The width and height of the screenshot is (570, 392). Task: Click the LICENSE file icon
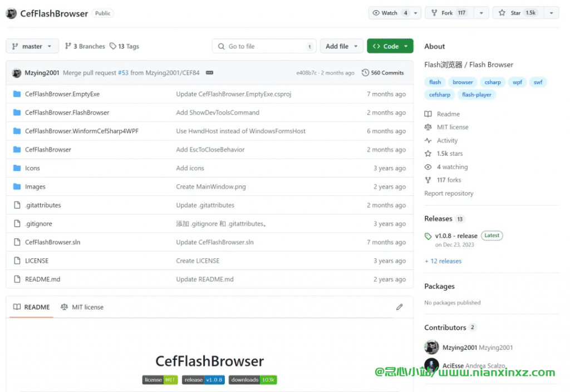coord(17,261)
